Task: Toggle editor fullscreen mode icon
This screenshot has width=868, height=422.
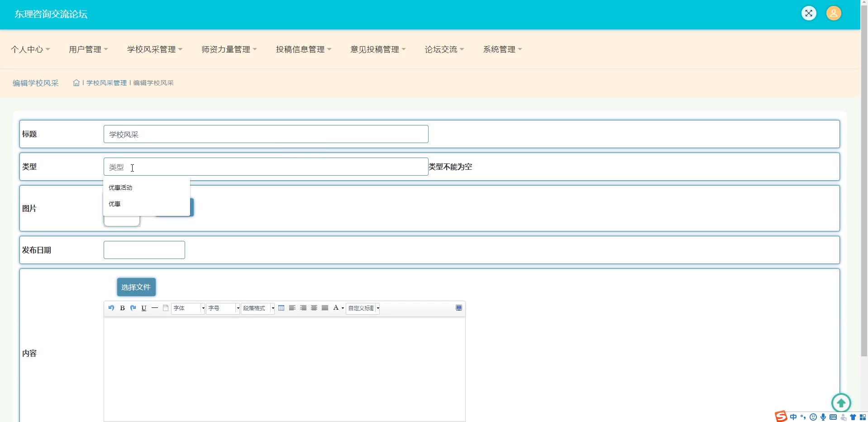Action: click(x=459, y=308)
